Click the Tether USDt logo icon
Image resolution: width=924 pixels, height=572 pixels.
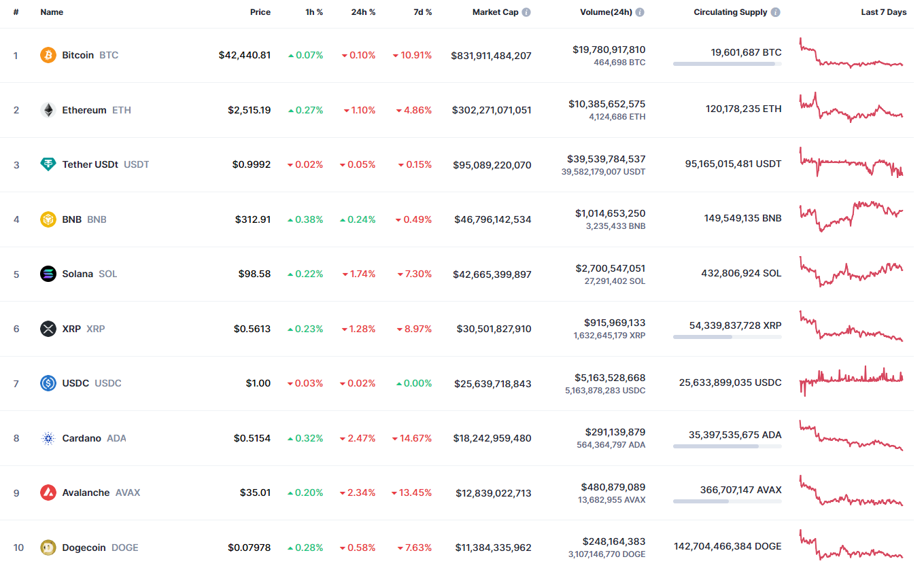[x=48, y=164]
